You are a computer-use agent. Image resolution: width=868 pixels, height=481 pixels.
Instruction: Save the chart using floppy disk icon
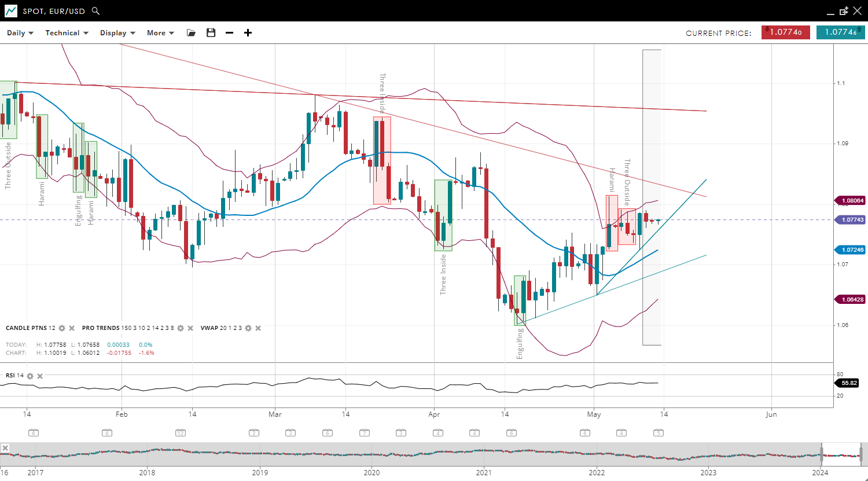point(211,33)
